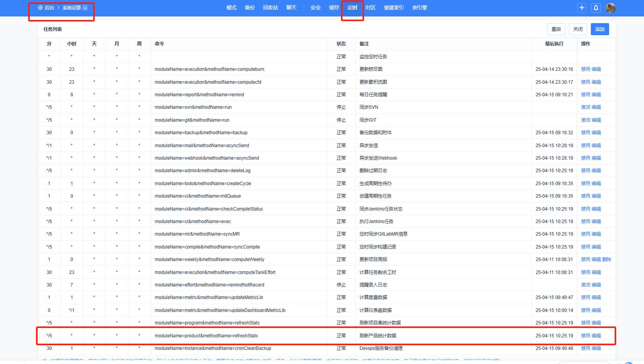Disable the mail asyncSend task
Screen dimensions: 644x364
[586, 146]
